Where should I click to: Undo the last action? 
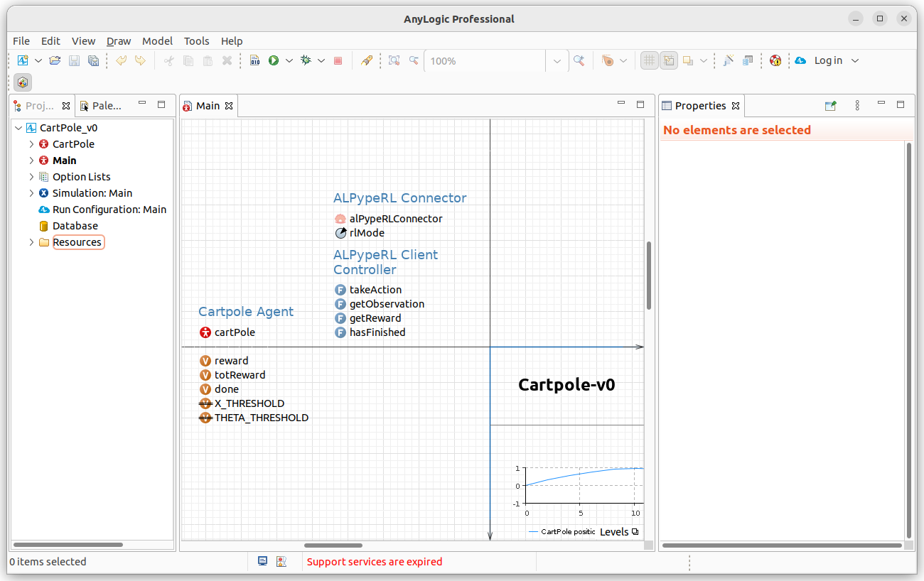point(121,61)
